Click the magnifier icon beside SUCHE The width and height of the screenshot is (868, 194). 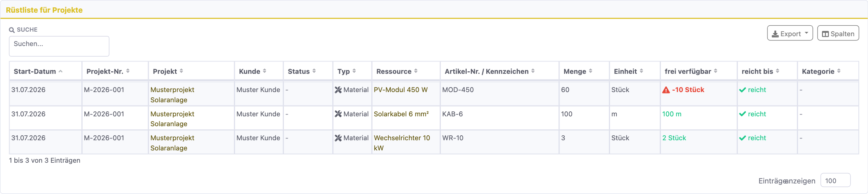(x=12, y=30)
